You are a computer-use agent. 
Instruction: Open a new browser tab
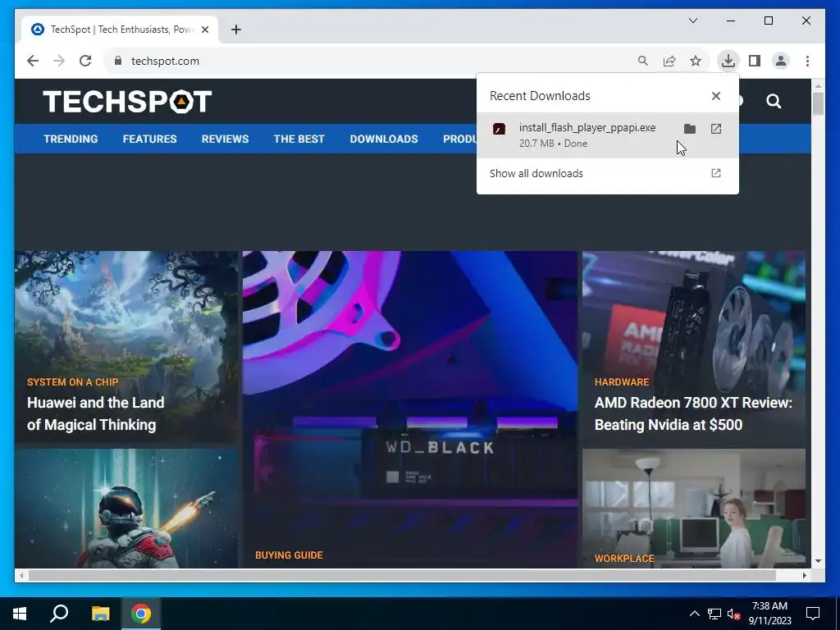click(x=235, y=30)
